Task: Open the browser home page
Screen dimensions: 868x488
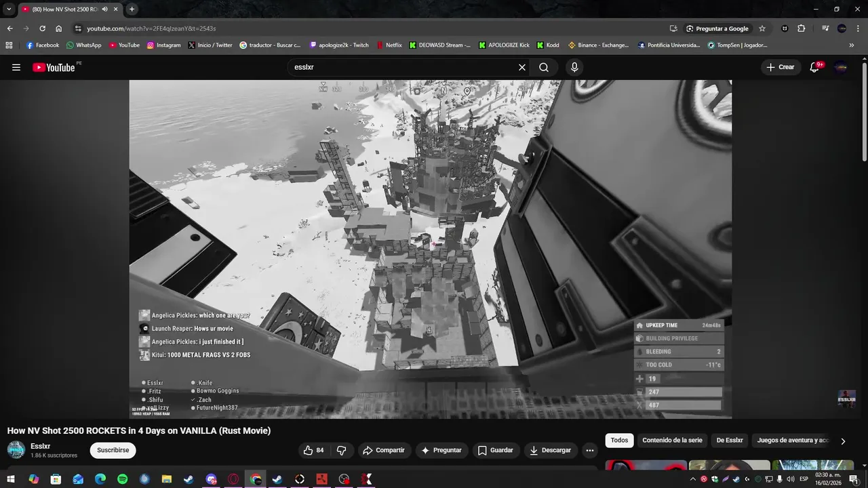Action: [59, 28]
